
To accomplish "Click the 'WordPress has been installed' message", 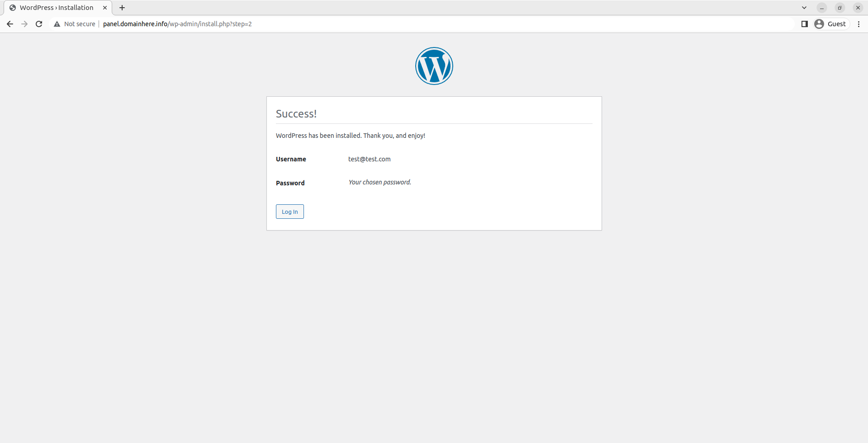I will tap(351, 136).
